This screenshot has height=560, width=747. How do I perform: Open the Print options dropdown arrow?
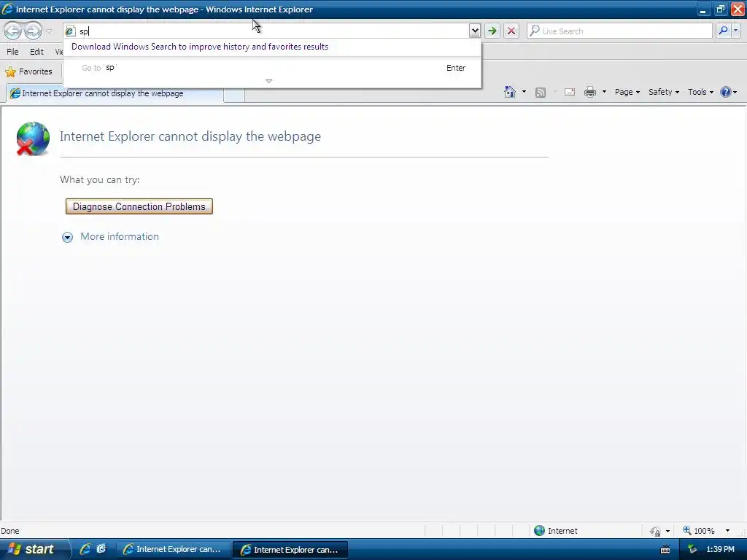point(604,92)
